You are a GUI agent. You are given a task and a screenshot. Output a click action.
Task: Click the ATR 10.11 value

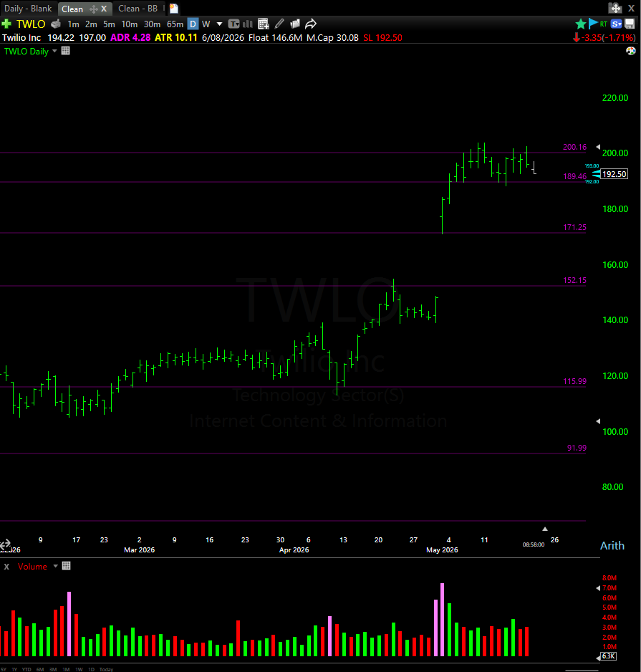[176, 38]
